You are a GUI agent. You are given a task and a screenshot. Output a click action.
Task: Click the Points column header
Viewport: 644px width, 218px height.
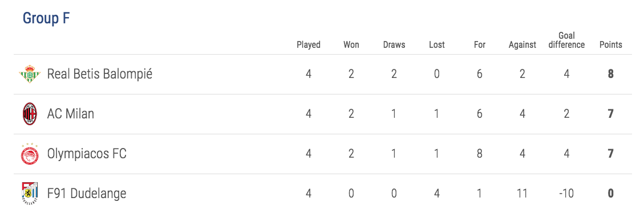(611, 44)
